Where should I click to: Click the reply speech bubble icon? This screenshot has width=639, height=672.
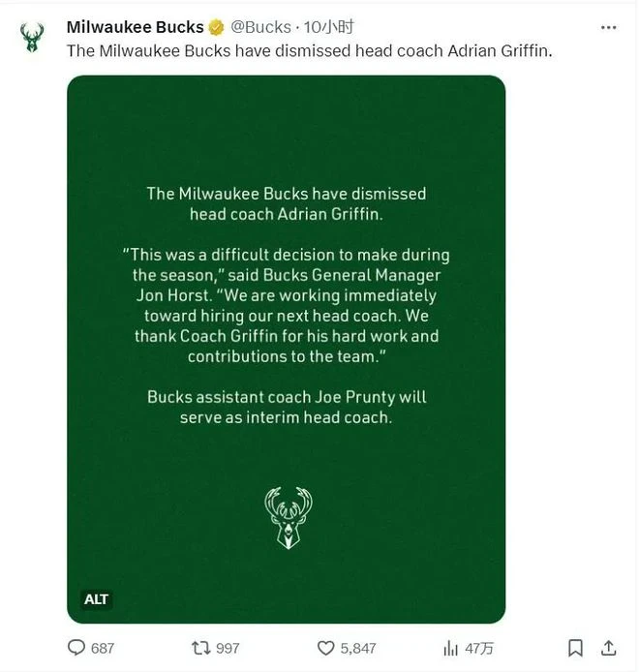[x=76, y=648]
